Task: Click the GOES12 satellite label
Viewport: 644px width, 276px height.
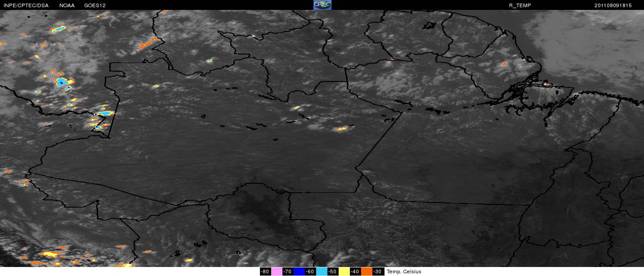Action: [95, 5]
